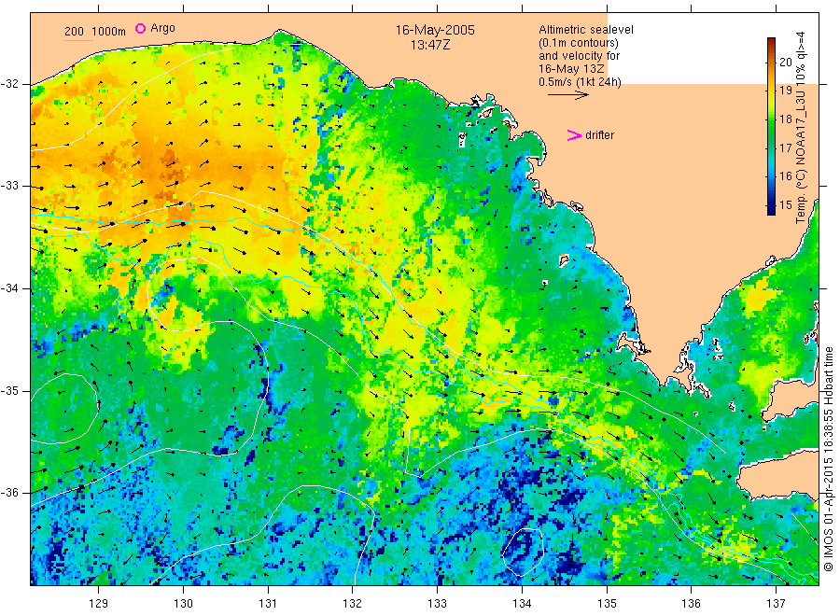840x616 pixels.
Task: Click the temperature color bar scale
Action: click(x=771, y=126)
